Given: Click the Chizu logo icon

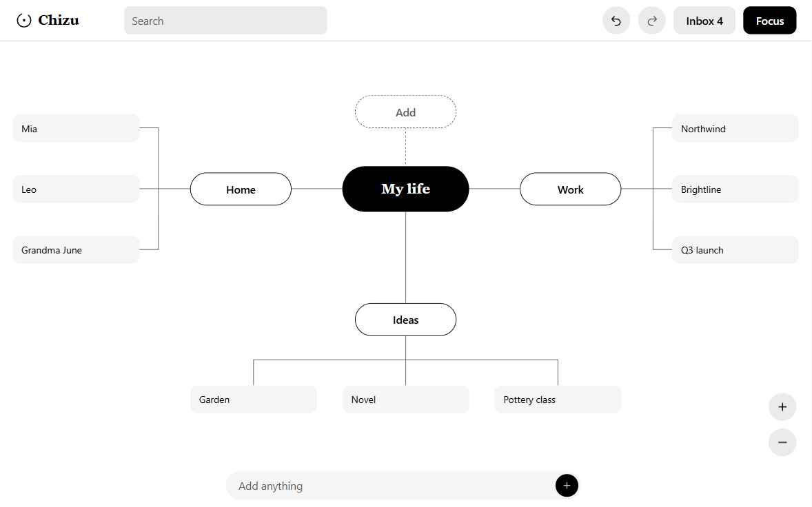Looking at the screenshot, I should pyautogui.click(x=24, y=20).
